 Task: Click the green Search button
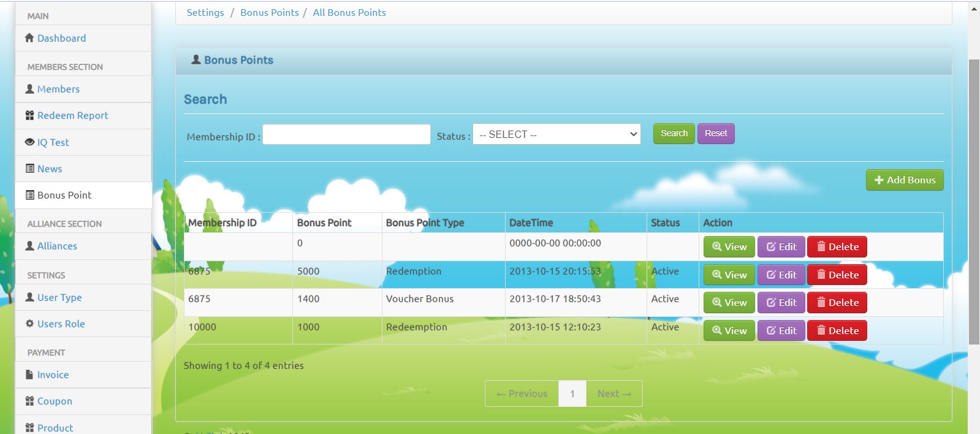pyautogui.click(x=674, y=134)
